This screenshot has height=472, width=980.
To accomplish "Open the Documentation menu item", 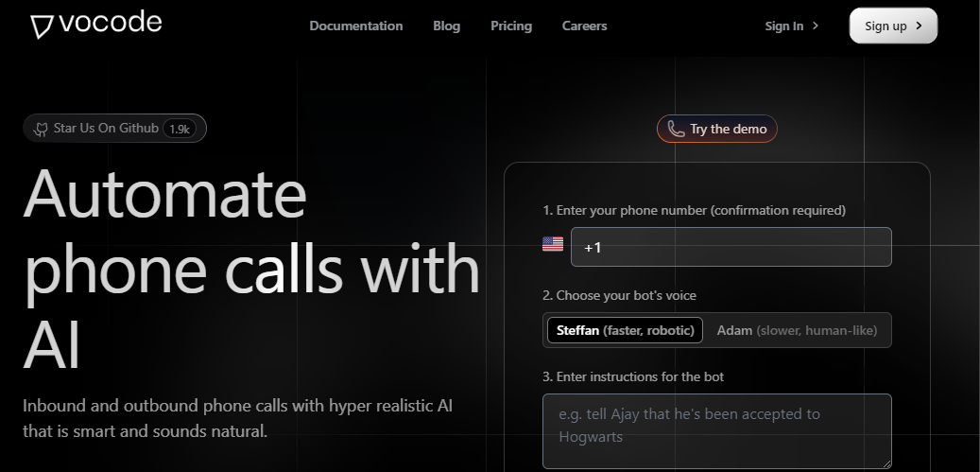I will [355, 26].
